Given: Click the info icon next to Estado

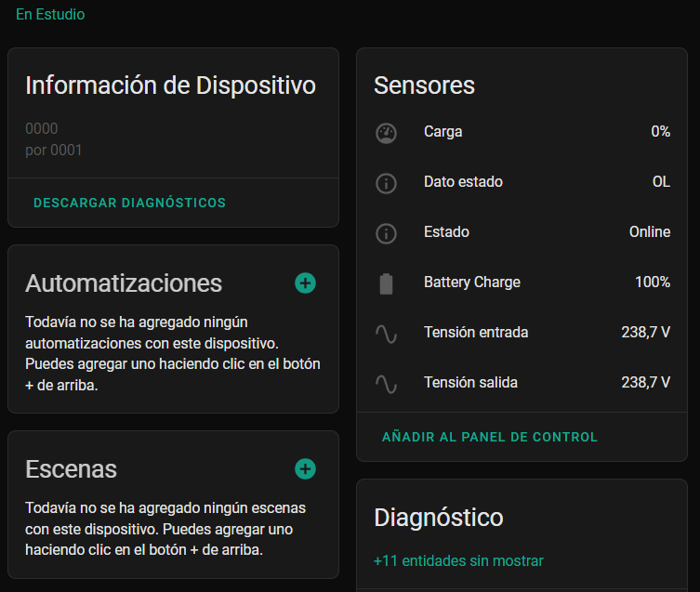Looking at the screenshot, I should [386, 233].
